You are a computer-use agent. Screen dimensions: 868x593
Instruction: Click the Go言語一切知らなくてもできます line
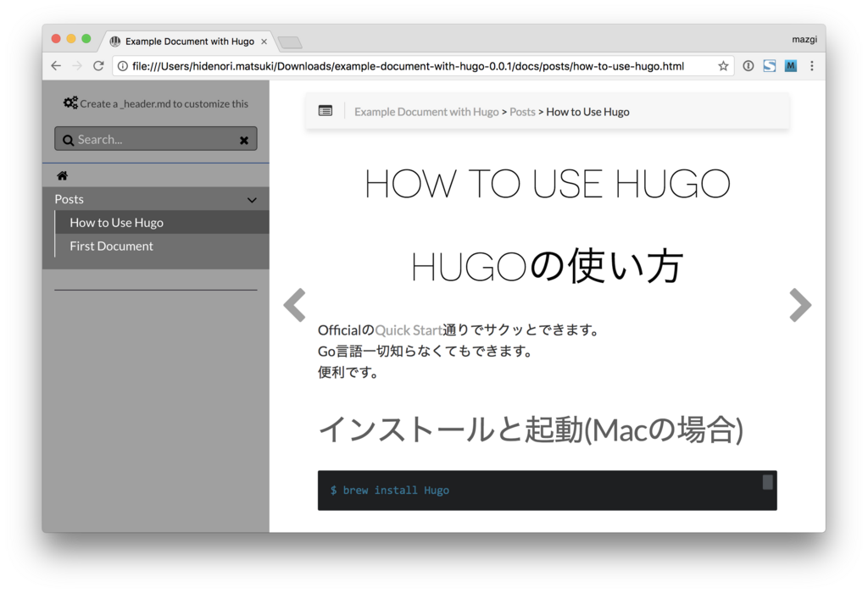(426, 352)
